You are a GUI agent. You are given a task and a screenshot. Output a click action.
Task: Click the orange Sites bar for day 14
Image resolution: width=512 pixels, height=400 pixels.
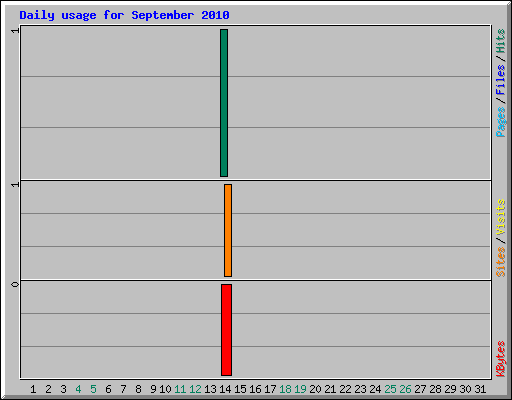point(228,230)
